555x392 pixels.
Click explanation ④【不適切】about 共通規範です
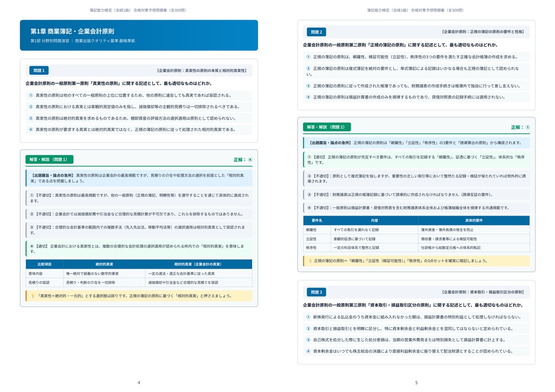(x=416, y=208)
